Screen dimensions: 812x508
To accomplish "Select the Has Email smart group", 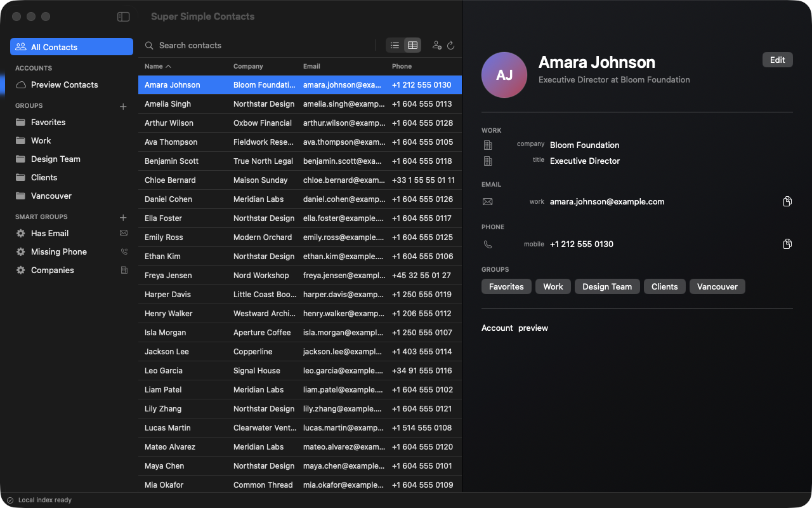I will click(72, 233).
